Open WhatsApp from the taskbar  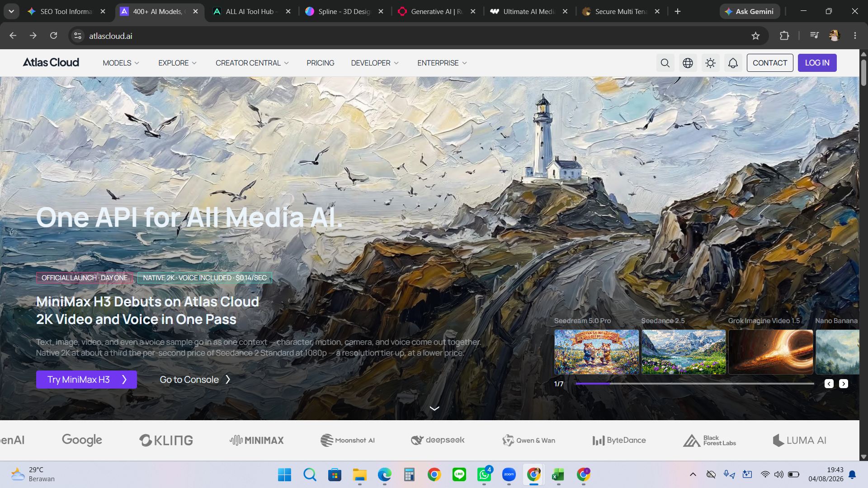(484, 474)
